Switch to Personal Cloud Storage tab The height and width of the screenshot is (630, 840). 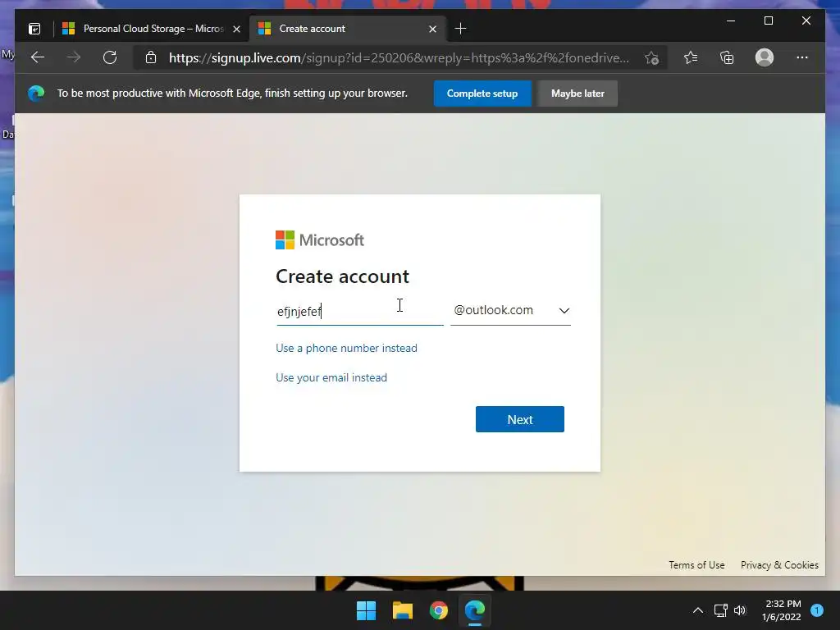point(153,29)
